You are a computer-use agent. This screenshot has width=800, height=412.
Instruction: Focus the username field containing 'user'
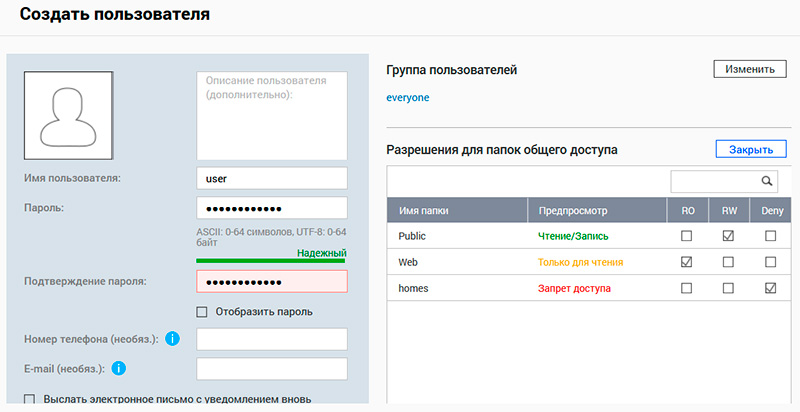[271, 178]
